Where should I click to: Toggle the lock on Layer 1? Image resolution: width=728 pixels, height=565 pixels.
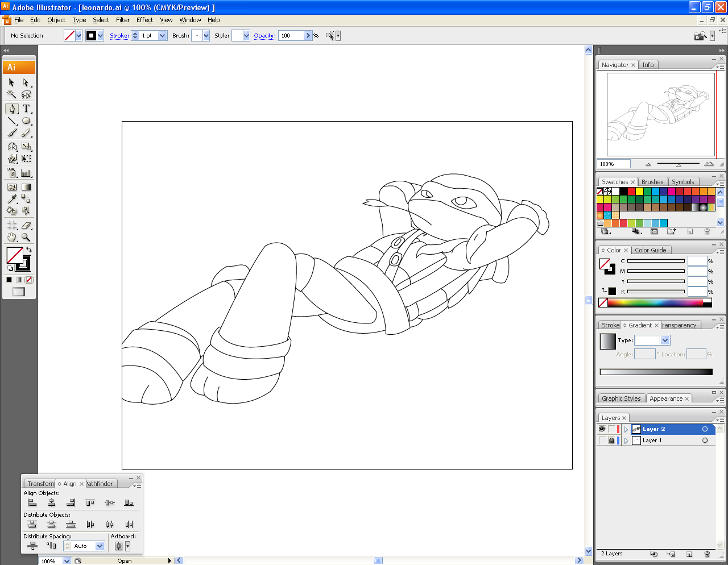611,441
